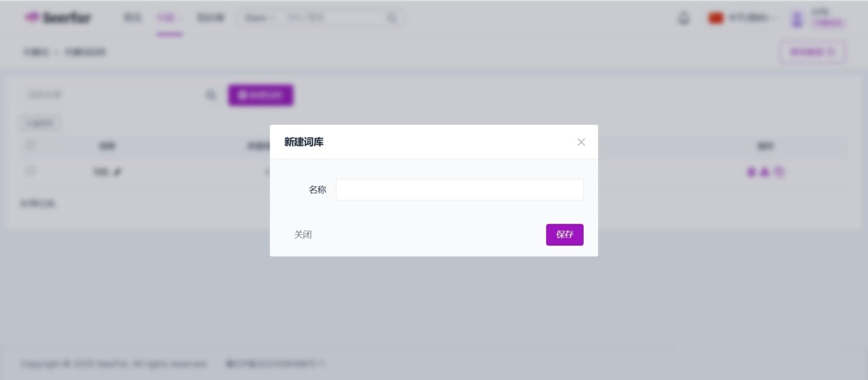
Task: Expand the red-flag marketplace dropdown
Action: 741,18
